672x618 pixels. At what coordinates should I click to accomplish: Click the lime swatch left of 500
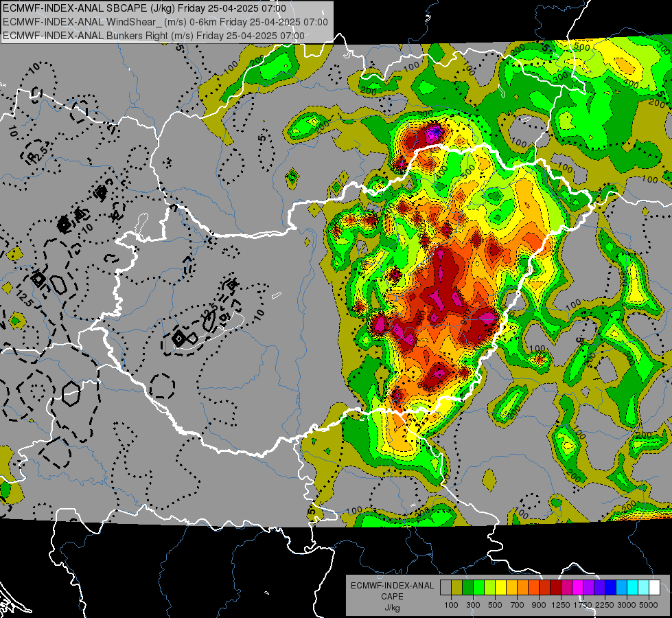coord(489,588)
